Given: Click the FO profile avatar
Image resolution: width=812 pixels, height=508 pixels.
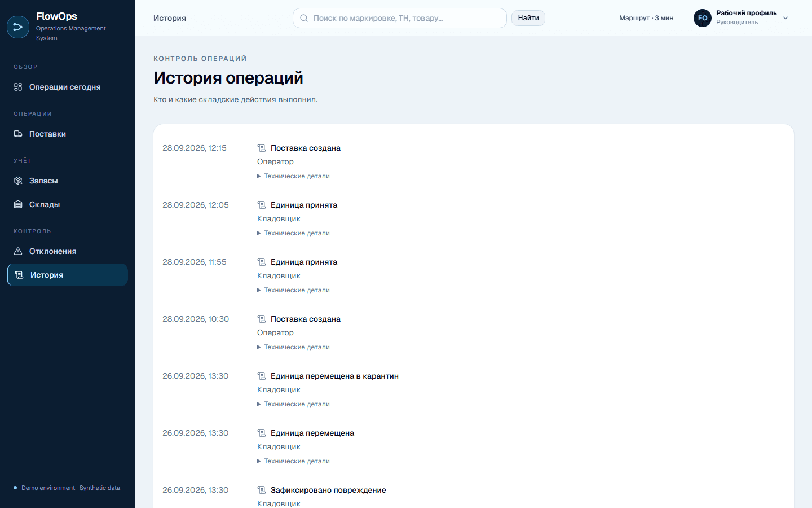Looking at the screenshot, I should (x=703, y=18).
